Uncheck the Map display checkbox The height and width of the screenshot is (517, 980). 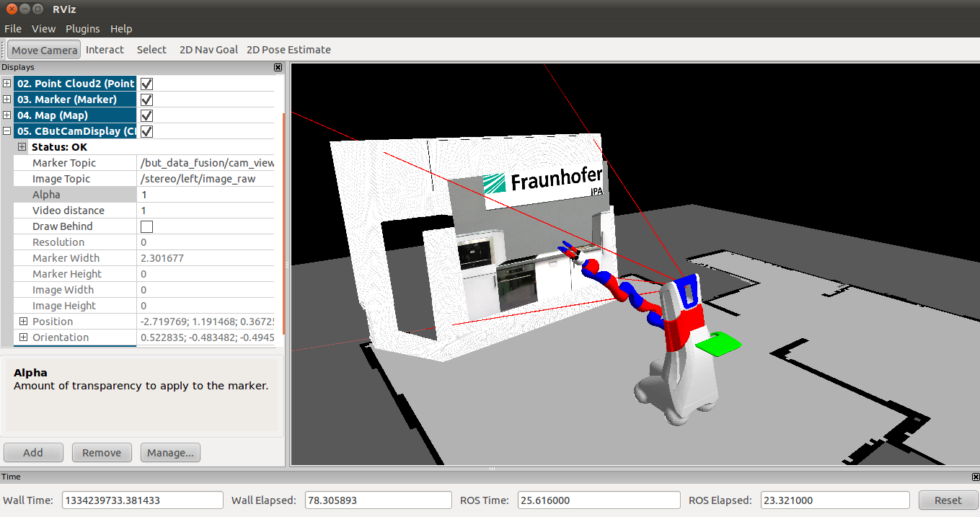tap(146, 115)
